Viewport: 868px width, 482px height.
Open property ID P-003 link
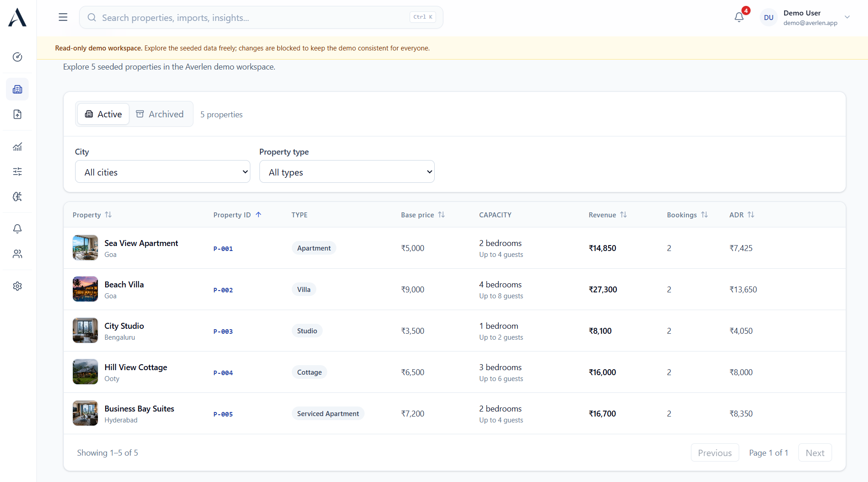tap(223, 331)
